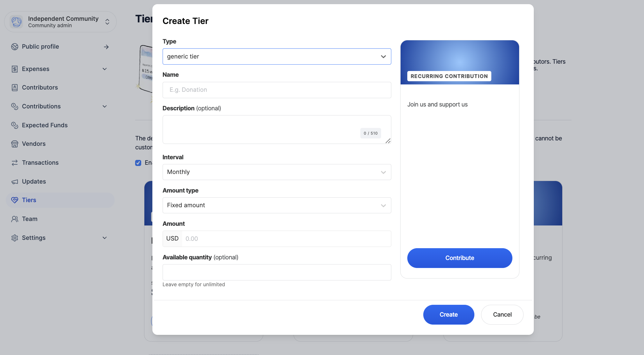
Task: Click the Team people icon
Action: click(15, 219)
